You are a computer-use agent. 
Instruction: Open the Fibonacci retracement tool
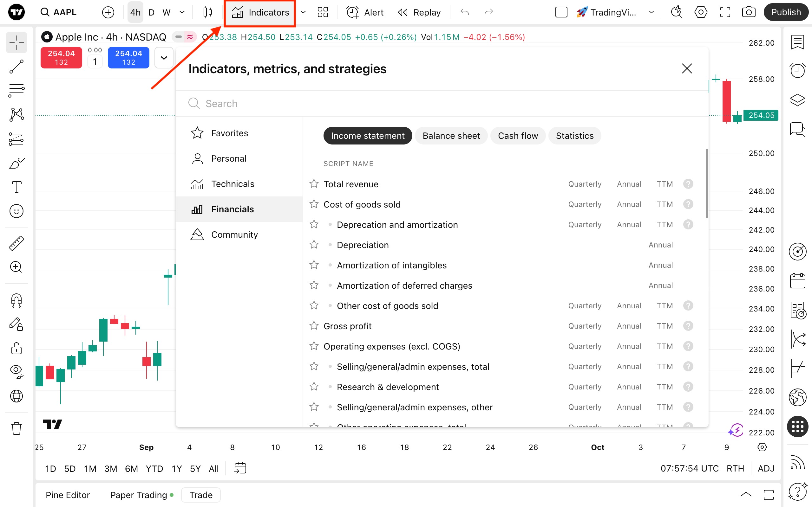pos(16,91)
